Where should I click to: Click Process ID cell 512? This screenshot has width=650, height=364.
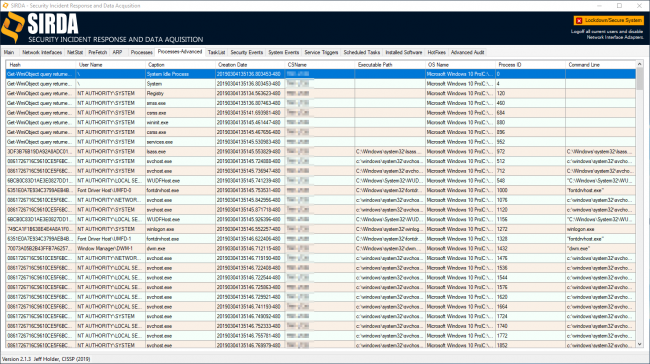(x=530, y=161)
